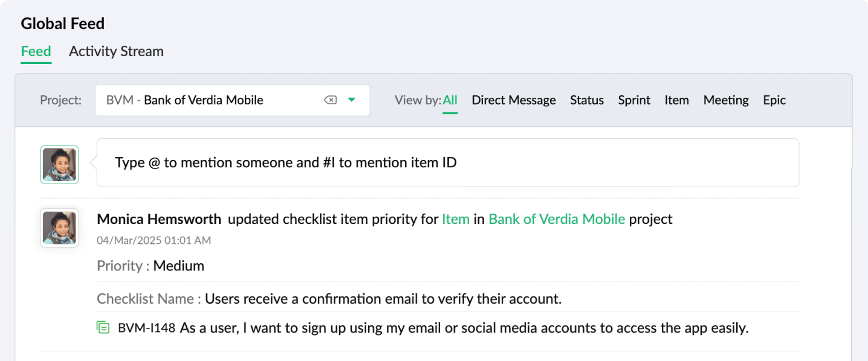The image size is (868, 361).
Task: Switch to the Activity Stream tab
Action: (x=116, y=51)
